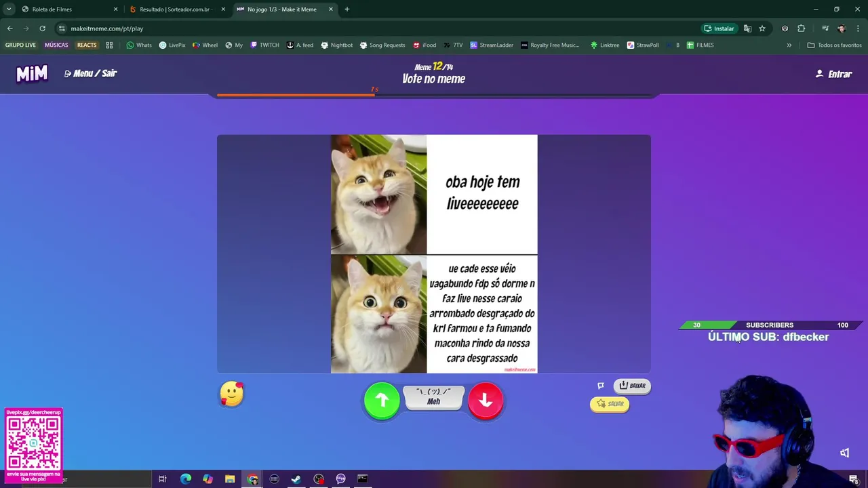Open the Nightbot bookmark
The image size is (868, 488).
pyautogui.click(x=336, y=45)
